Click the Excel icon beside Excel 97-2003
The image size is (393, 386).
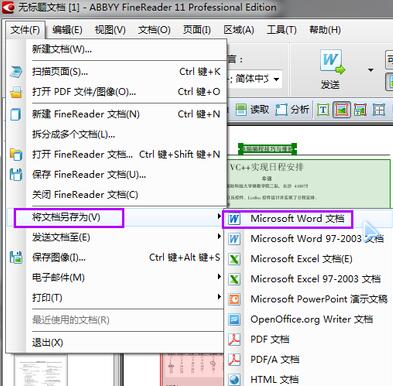pos(234,279)
